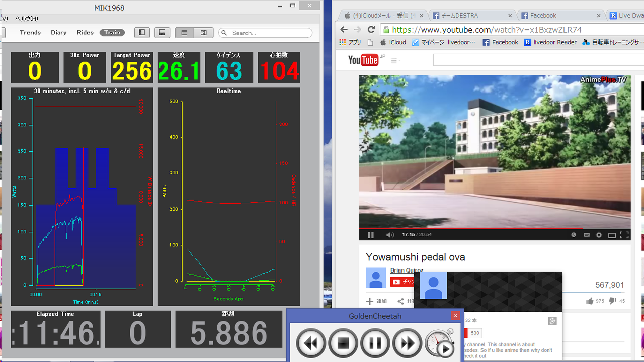Click the GoldenCheetah search magnifier icon
The image size is (644, 362).
224,33
